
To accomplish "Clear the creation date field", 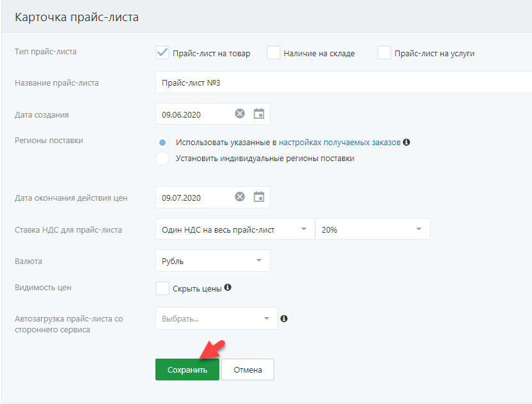I will tap(240, 114).
